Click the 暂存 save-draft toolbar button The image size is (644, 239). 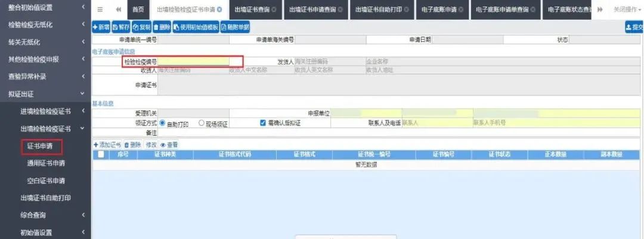(121, 27)
